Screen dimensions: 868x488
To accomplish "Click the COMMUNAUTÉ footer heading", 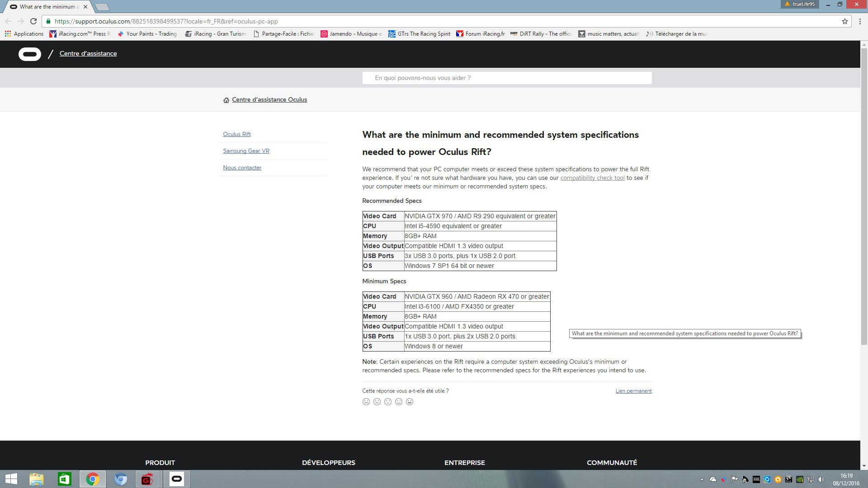I will (x=612, y=463).
